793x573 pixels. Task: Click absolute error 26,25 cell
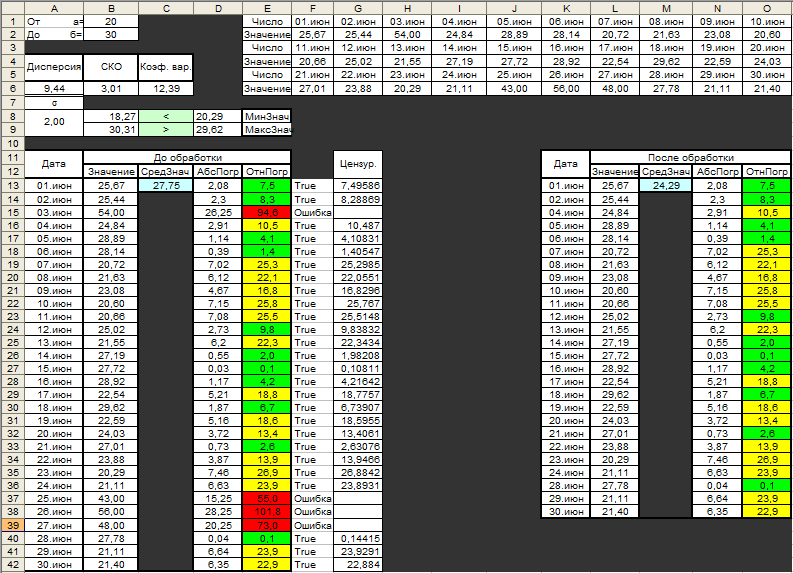(218, 212)
